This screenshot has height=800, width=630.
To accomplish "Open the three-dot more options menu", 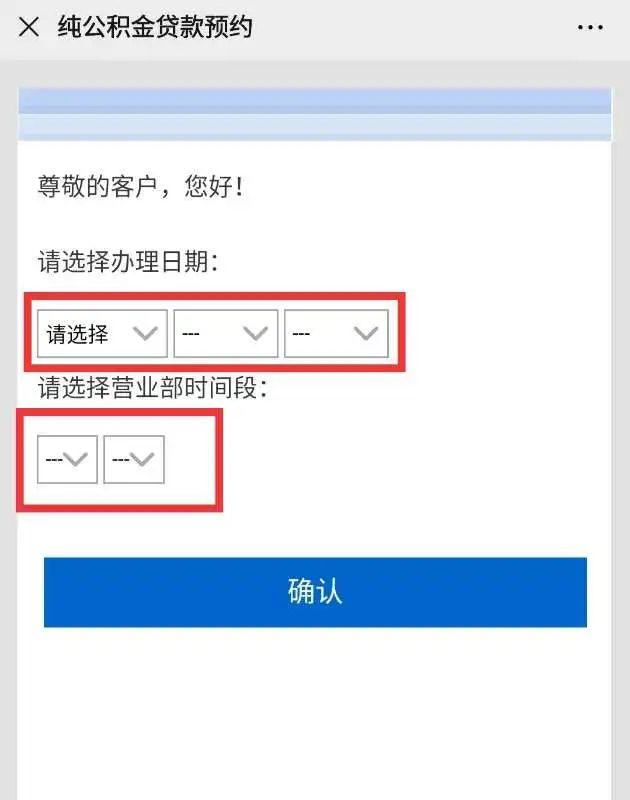I will point(590,27).
